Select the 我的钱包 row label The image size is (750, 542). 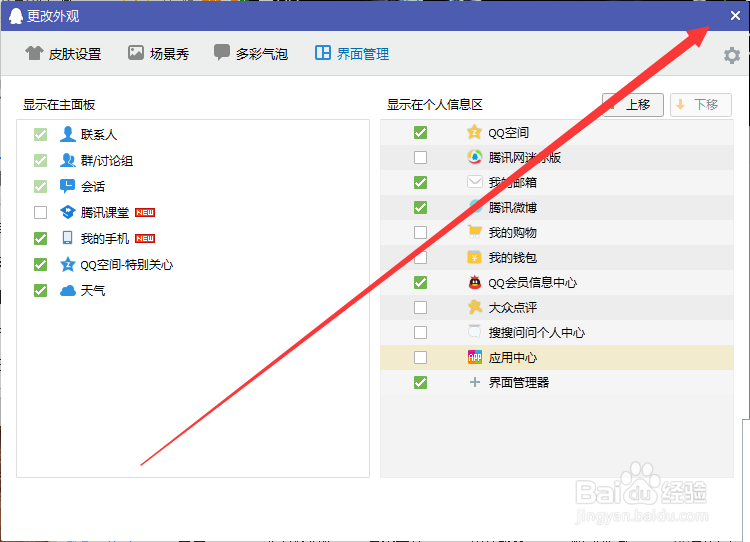point(512,258)
